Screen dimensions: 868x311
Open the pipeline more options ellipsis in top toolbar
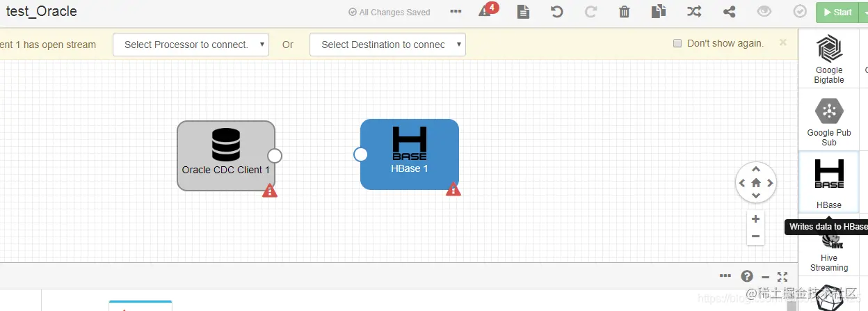tap(456, 12)
